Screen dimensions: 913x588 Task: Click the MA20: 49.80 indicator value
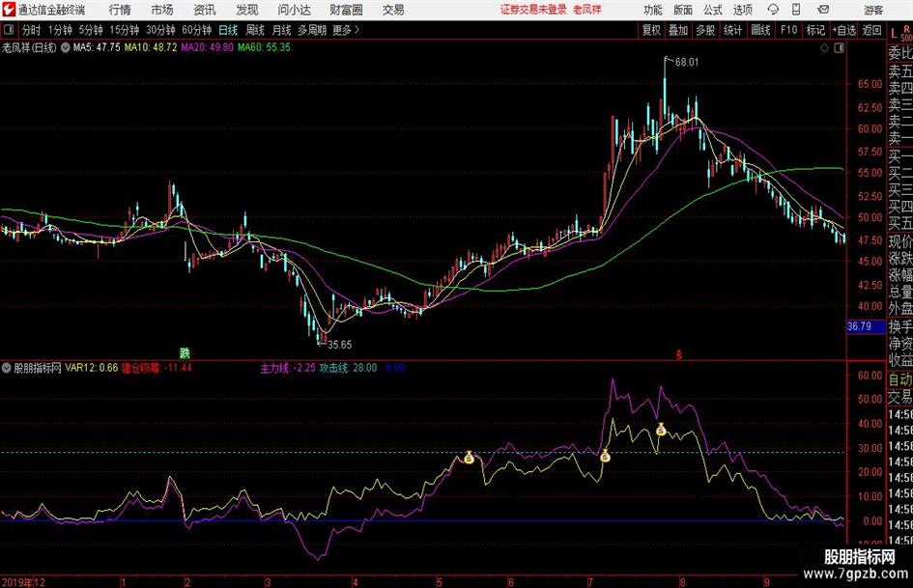coord(207,47)
